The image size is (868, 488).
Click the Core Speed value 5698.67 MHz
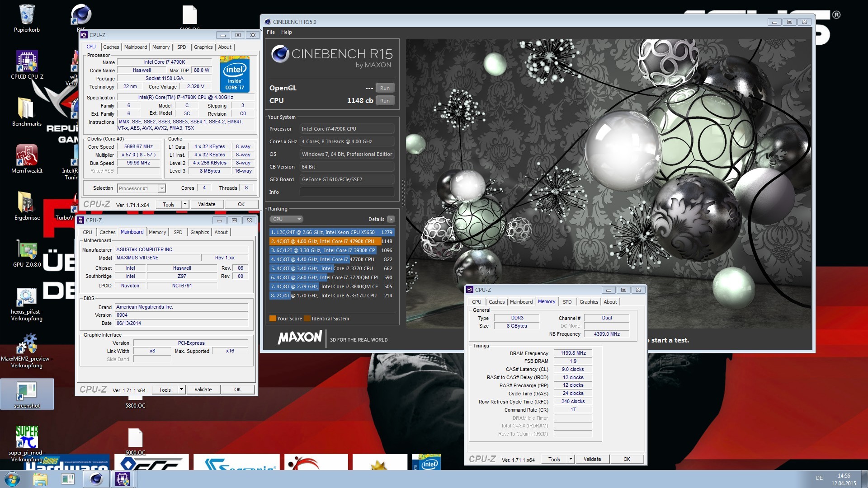point(138,147)
